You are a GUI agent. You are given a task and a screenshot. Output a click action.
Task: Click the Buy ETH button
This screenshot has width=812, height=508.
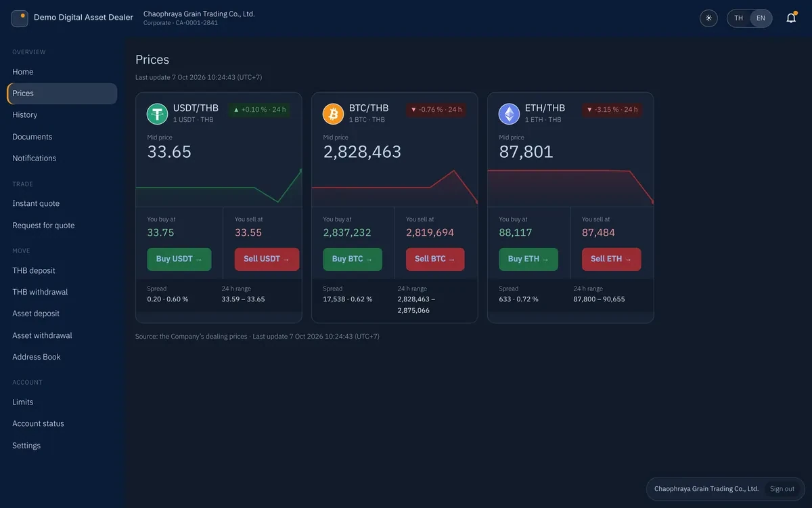pos(528,259)
